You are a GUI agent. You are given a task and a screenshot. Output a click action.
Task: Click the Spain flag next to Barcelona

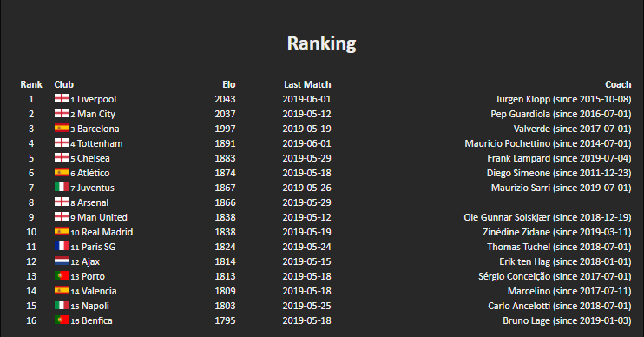tap(62, 128)
